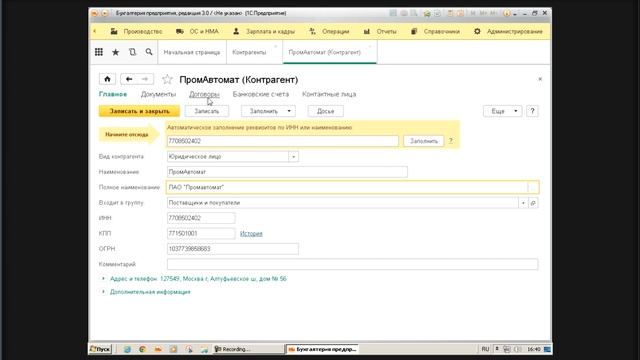Viewport: 640px width, 360px height.
Task: Switch to the Начальная страница tab
Action: click(192, 52)
